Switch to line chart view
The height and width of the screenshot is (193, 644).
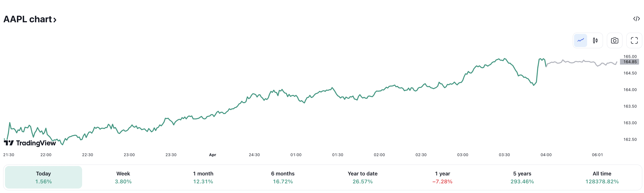[x=580, y=41]
